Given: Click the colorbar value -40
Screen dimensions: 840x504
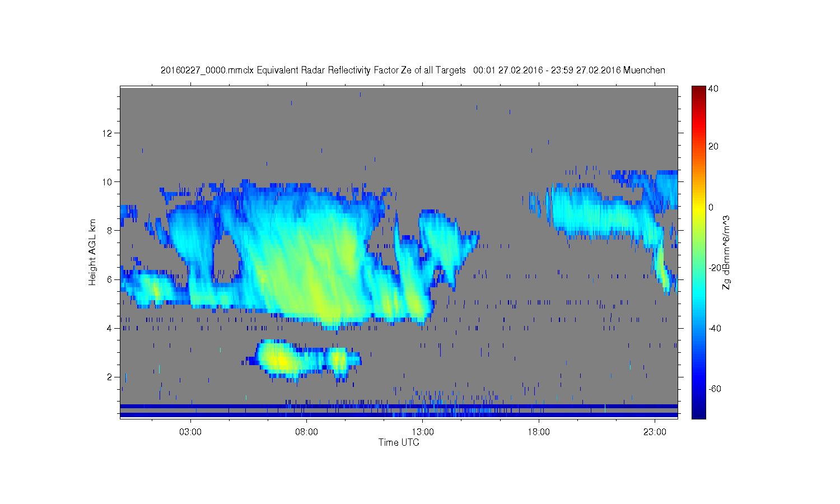Looking at the screenshot, I should (x=715, y=328).
